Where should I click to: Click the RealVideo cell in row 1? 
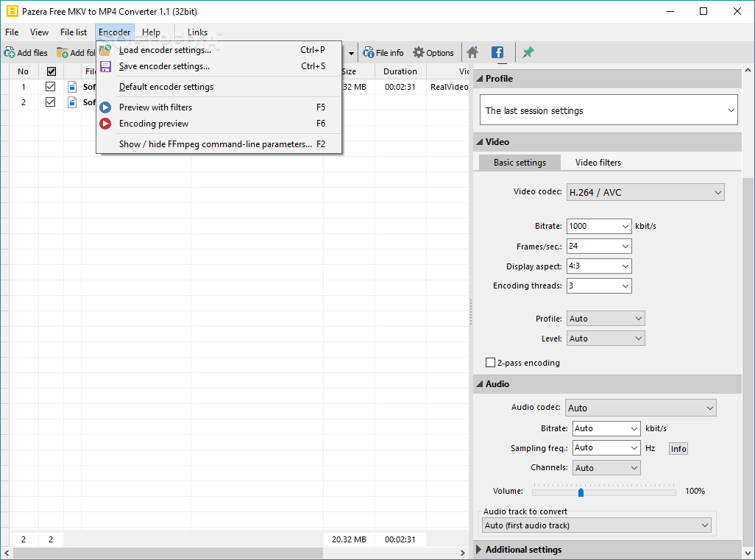tap(449, 87)
